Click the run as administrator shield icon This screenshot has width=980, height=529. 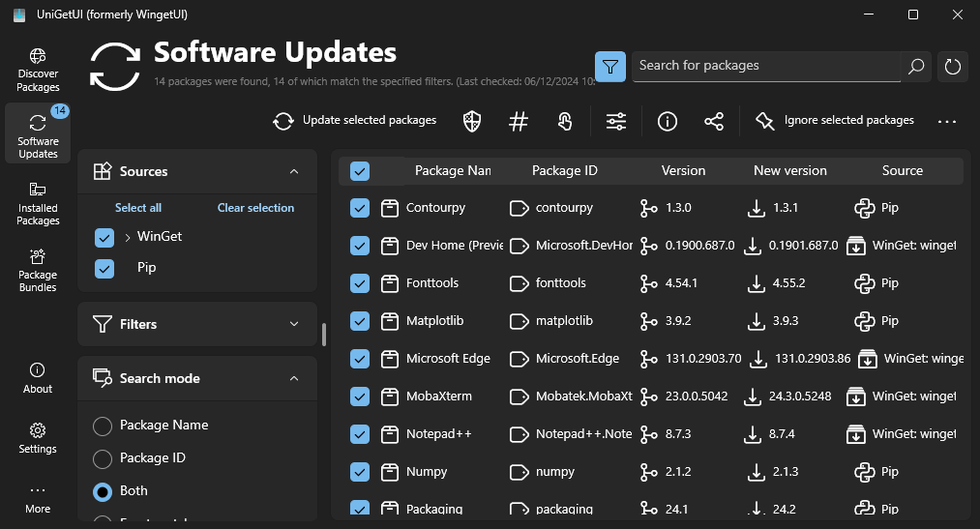[x=472, y=121]
